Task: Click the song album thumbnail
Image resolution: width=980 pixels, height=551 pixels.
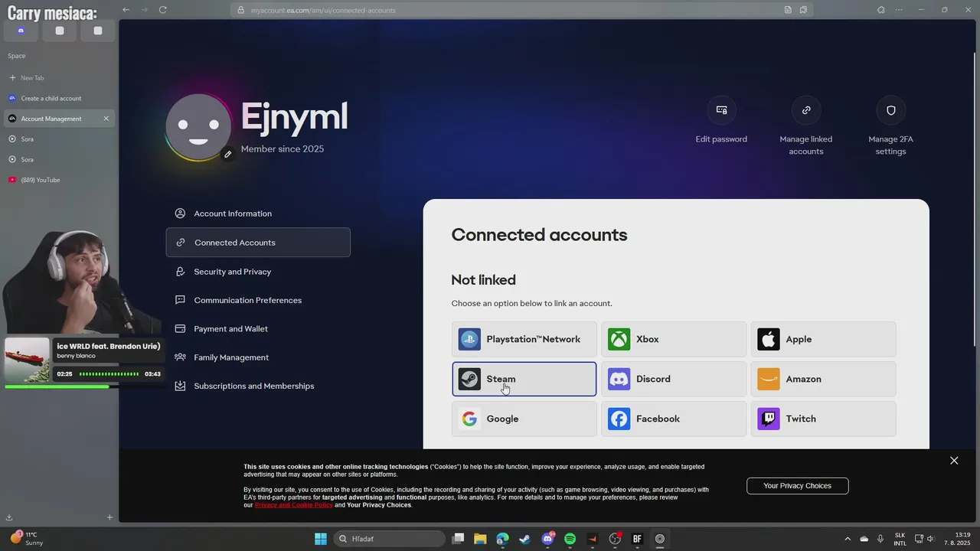Action: 27,360
